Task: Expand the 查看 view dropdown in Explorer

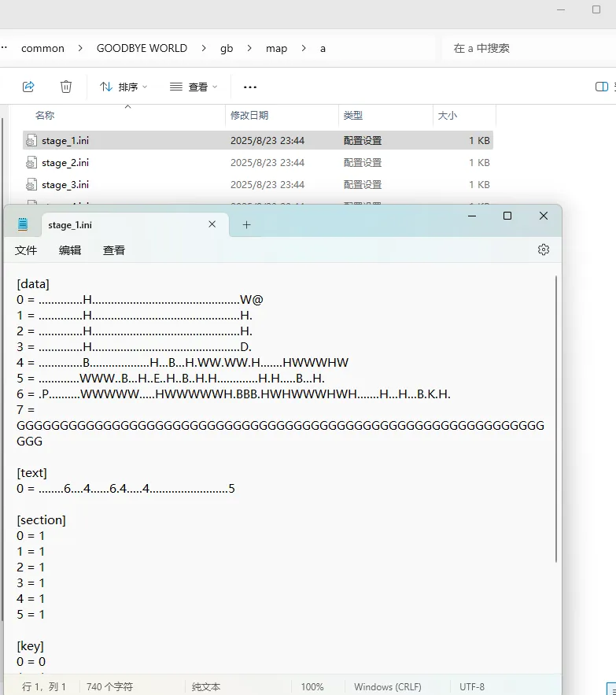Action: pos(194,87)
